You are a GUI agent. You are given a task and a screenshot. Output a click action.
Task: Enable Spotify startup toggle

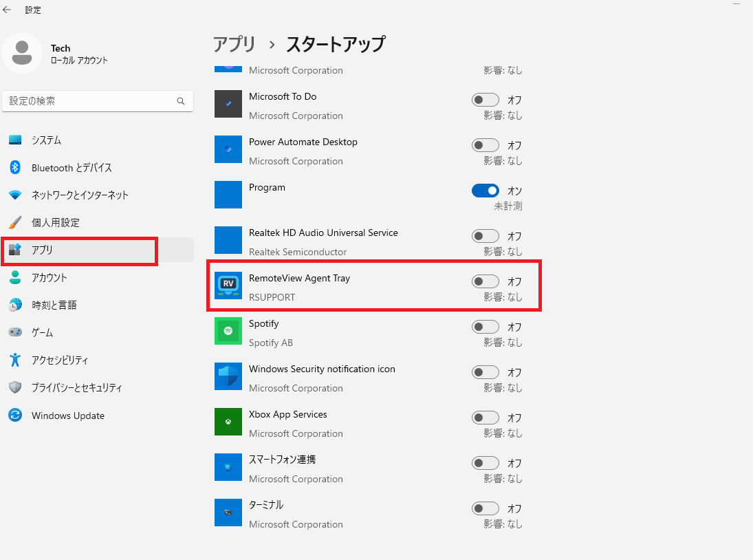(x=485, y=327)
